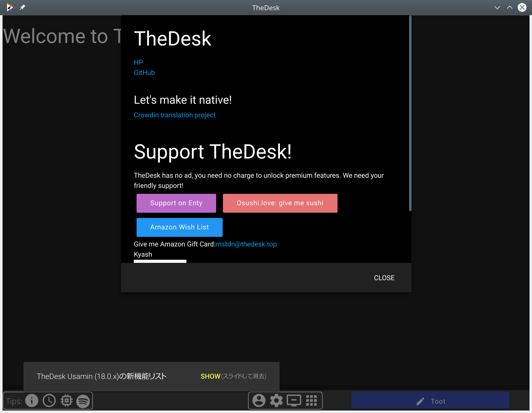Open the GitHub link
Viewport: 532px width, 413px height.
(x=144, y=73)
